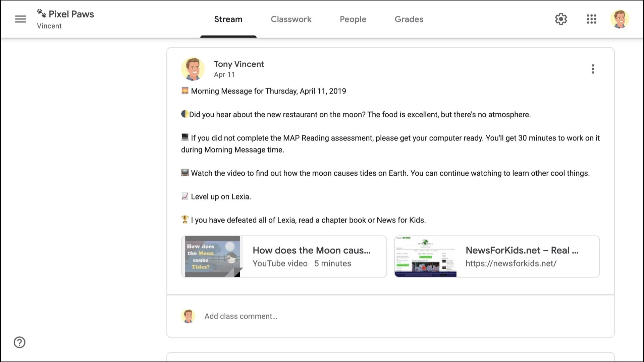Click the paw prints class icon

(x=42, y=14)
